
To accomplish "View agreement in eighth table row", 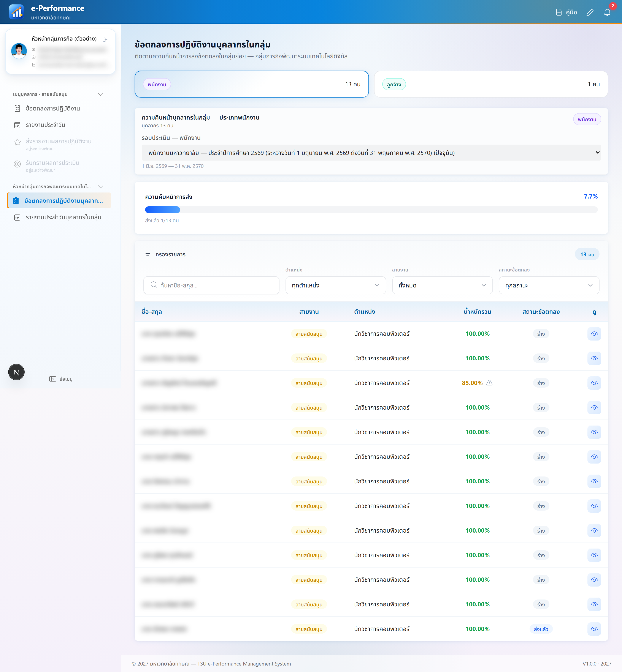I will click(594, 506).
